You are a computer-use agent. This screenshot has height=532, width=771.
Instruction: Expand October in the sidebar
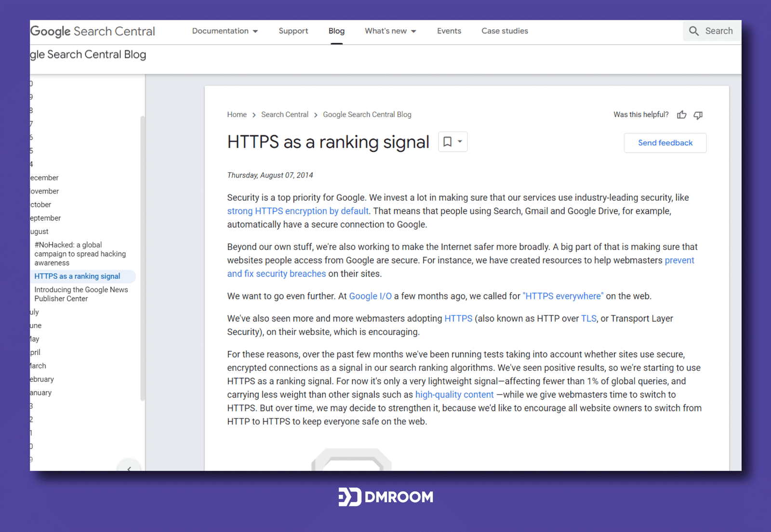coord(40,205)
